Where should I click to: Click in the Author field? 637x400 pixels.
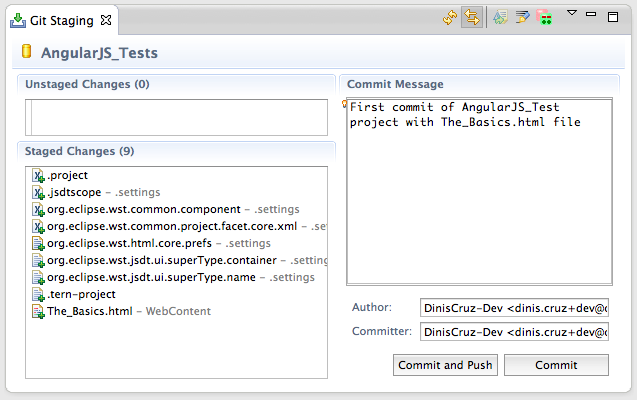coord(514,308)
